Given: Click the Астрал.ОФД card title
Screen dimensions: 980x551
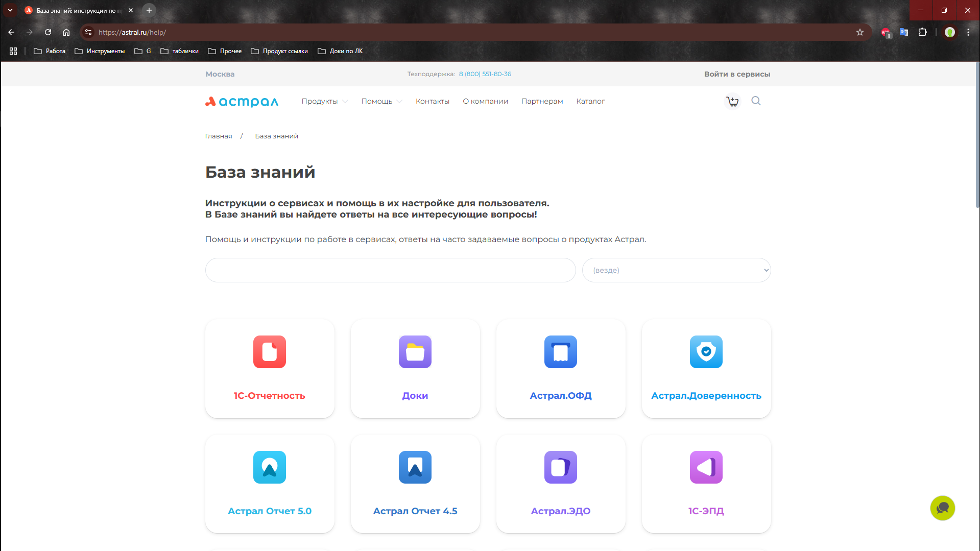Looking at the screenshot, I should [x=561, y=396].
